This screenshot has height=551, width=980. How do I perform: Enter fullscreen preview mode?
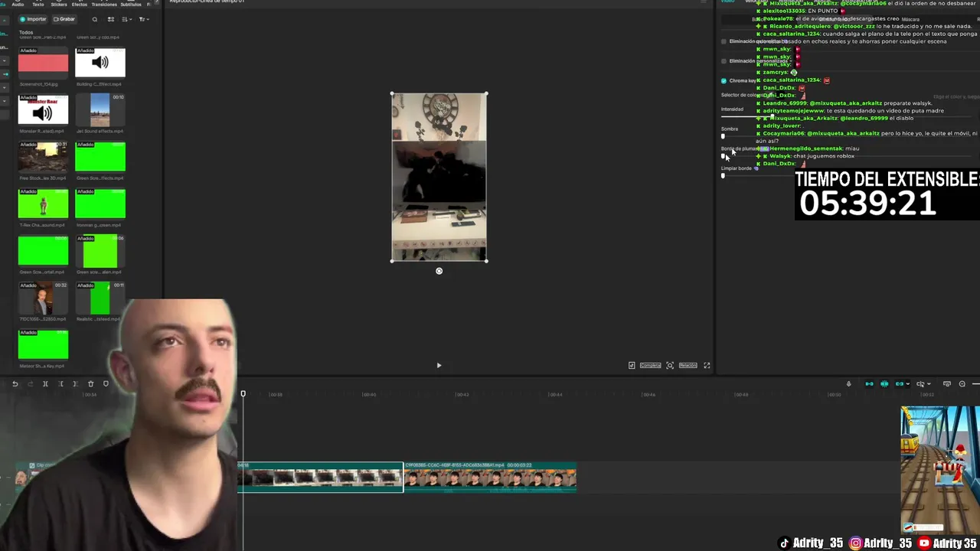(707, 365)
